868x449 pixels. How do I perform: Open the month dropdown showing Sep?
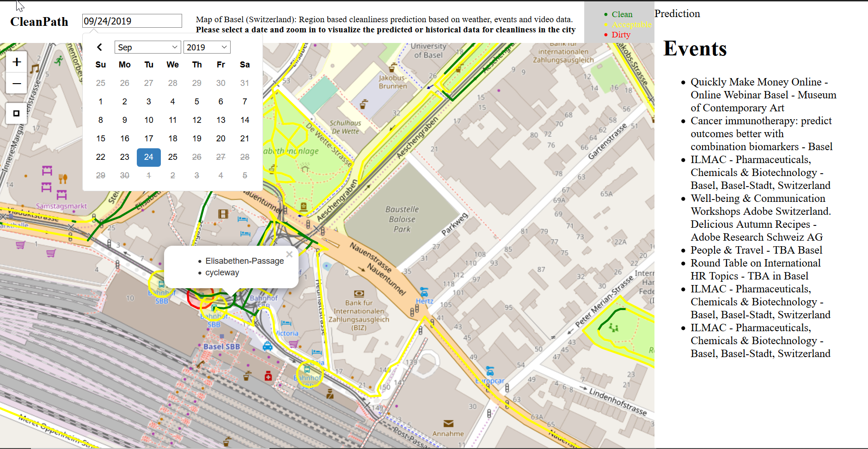[x=148, y=47]
